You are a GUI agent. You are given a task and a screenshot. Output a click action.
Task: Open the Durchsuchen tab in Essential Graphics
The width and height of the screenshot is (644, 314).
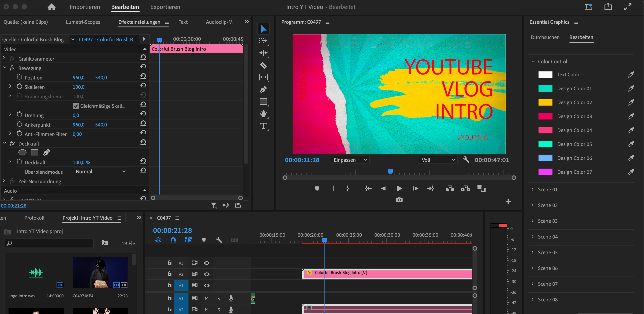coord(545,37)
